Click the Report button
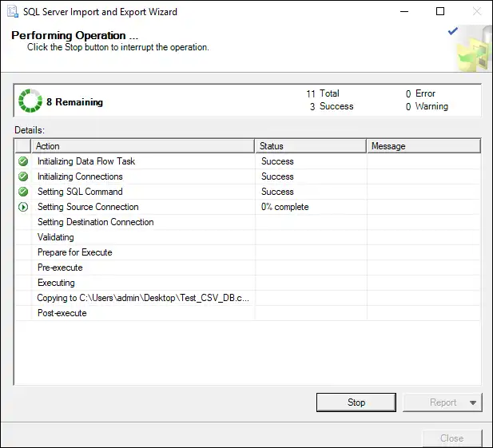This screenshot has height=448, width=493. point(443,402)
